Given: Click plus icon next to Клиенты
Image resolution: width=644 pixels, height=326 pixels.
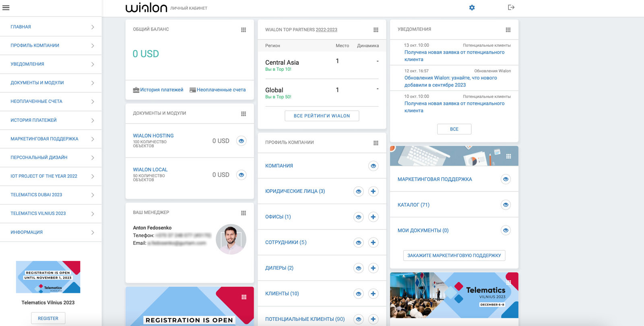Looking at the screenshot, I should coord(373,294).
